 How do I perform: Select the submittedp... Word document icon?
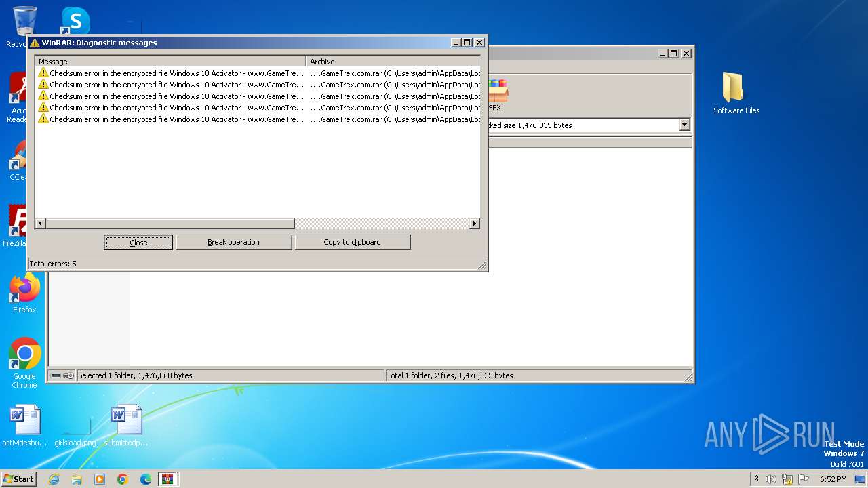(126, 426)
